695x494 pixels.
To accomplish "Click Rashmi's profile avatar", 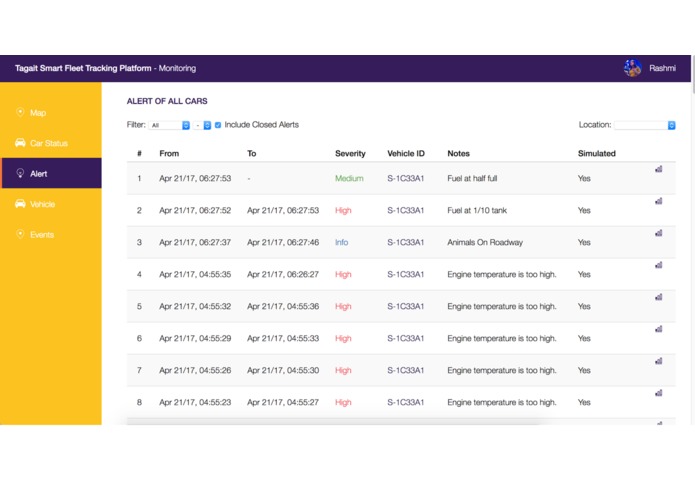I will (633, 68).
